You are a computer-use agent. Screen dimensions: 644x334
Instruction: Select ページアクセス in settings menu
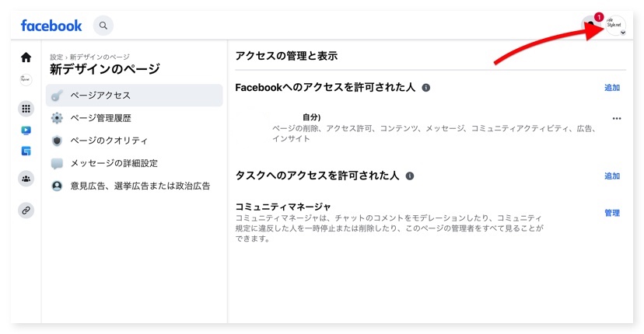click(134, 95)
